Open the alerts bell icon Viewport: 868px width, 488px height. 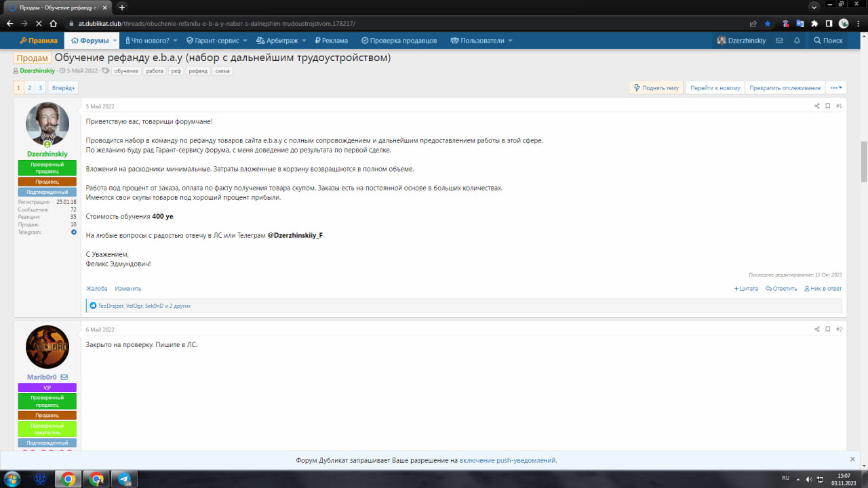pos(797,41)
